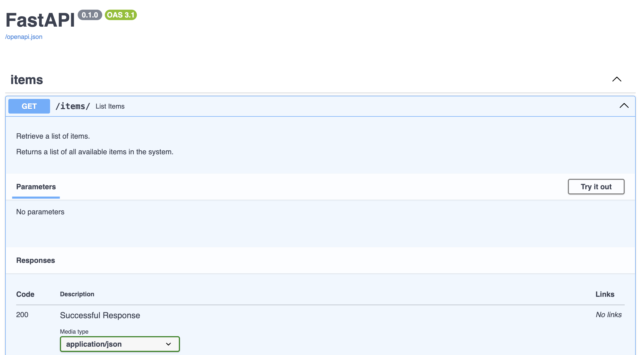This screenshot has width=644, height=355.
Task: Click the Links column header
Action: (x=605, y=294)
